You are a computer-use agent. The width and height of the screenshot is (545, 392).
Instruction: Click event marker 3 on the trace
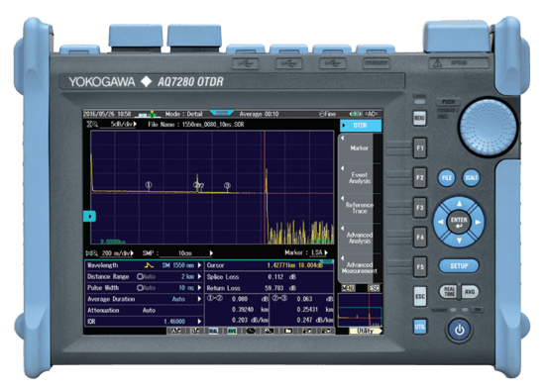pyautogui.click(x=227, y=186)
